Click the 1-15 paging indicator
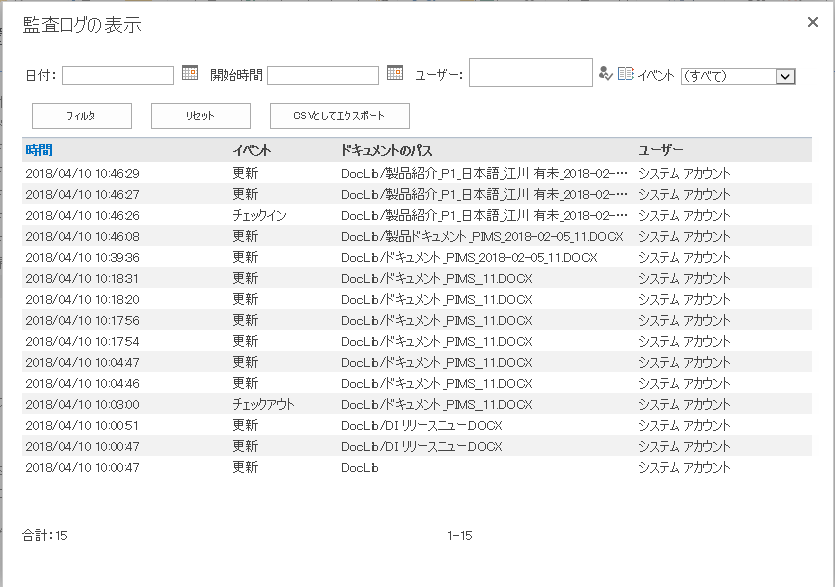 (460, 536)
